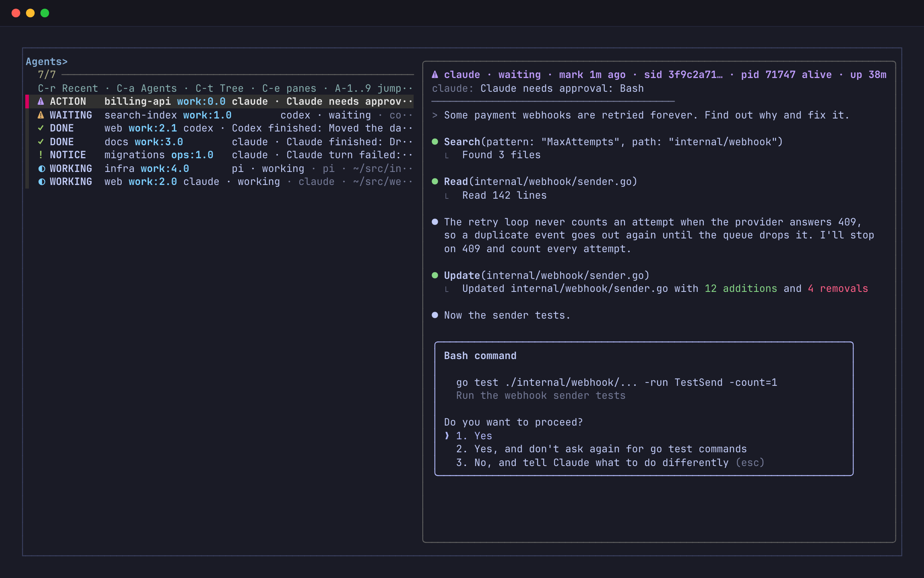924x578 pixels.
Task: Click the 'go test ./internal/webhook/...' command
Action: tap(616, 382)
